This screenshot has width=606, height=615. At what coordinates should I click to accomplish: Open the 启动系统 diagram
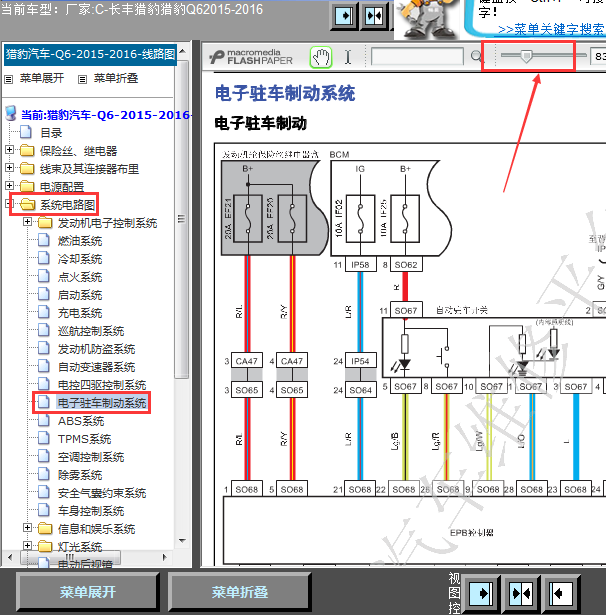point(80,295)
